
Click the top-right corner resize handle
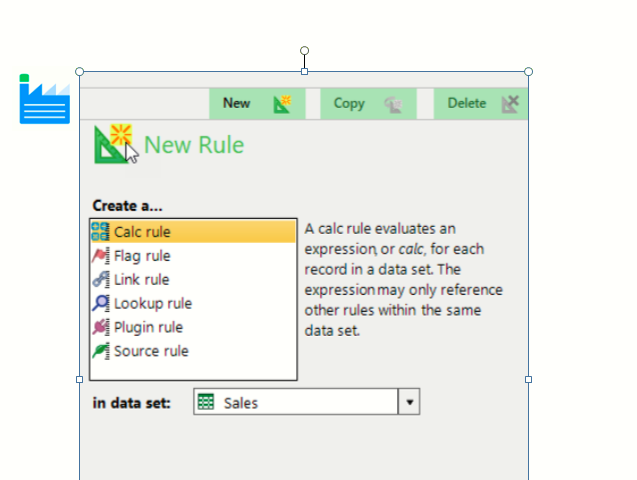pos(528,71)
